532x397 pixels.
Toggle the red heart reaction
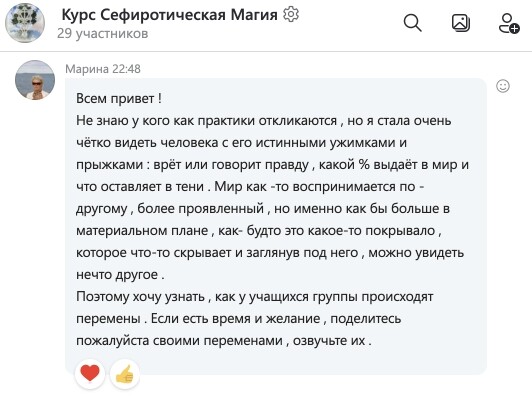click(90, 373)
